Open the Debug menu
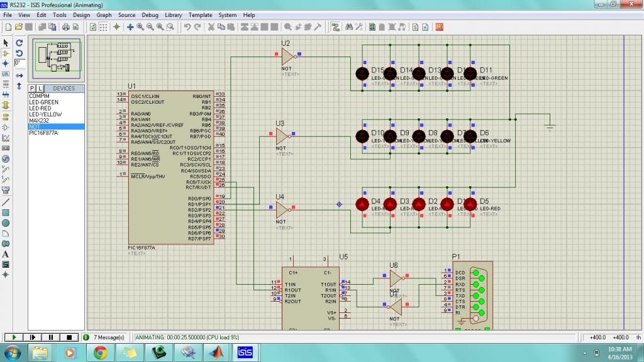 (x=150, y=14)
